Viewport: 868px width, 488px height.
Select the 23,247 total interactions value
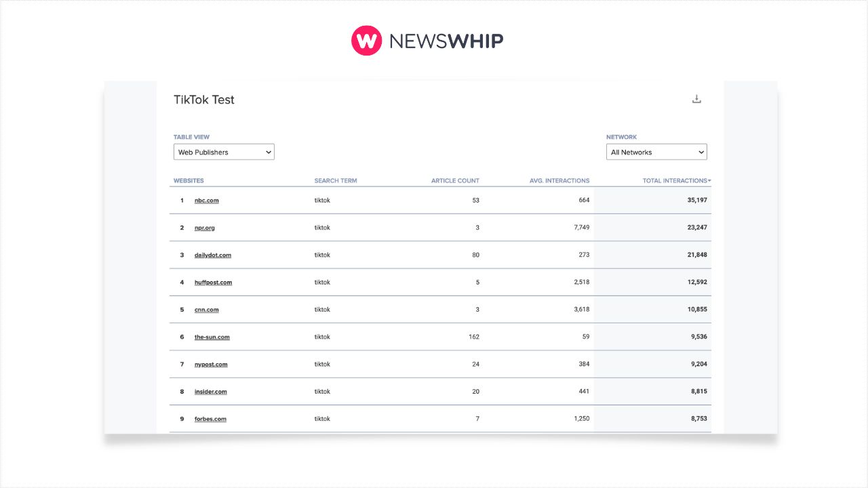click(697, 228)
